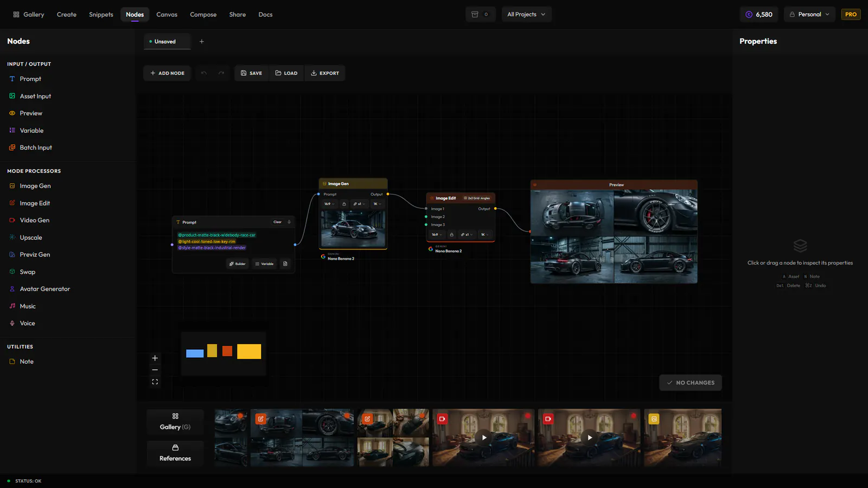The height and width of the screenshot is (488, 868).
Task: Load a saved workflow
Action: pyautogui.click(x=286, y=73)
